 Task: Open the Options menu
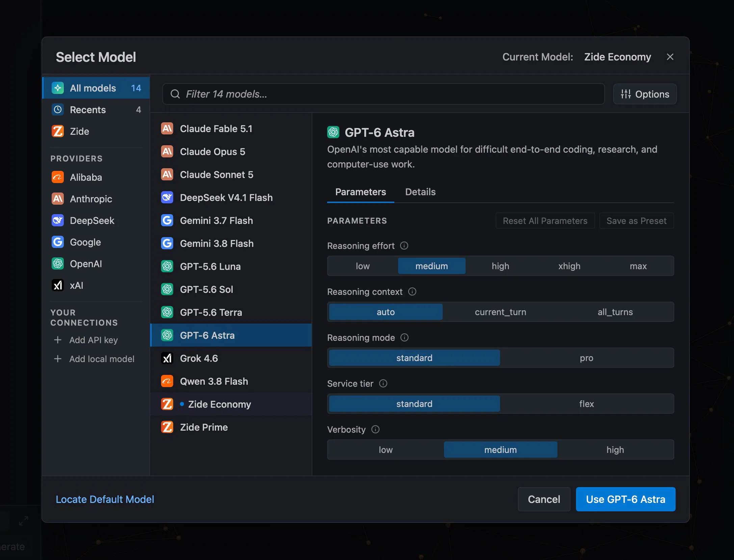[x=645, y=94]
